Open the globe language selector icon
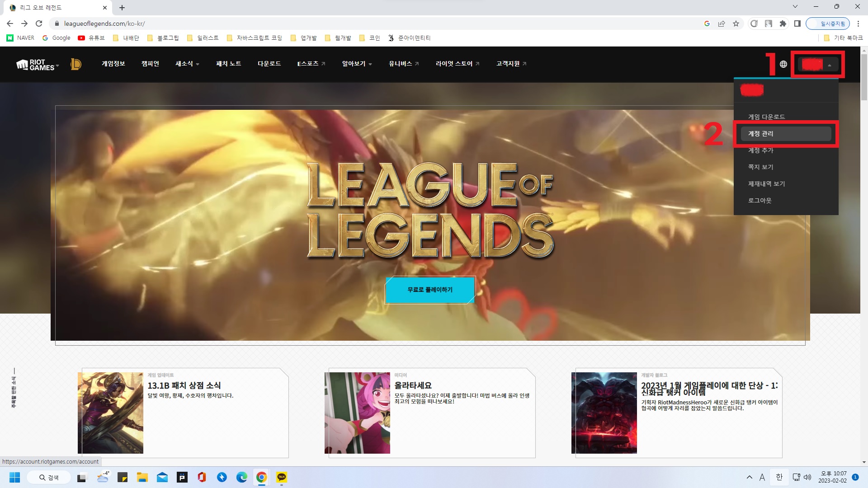 coord(783,64)
